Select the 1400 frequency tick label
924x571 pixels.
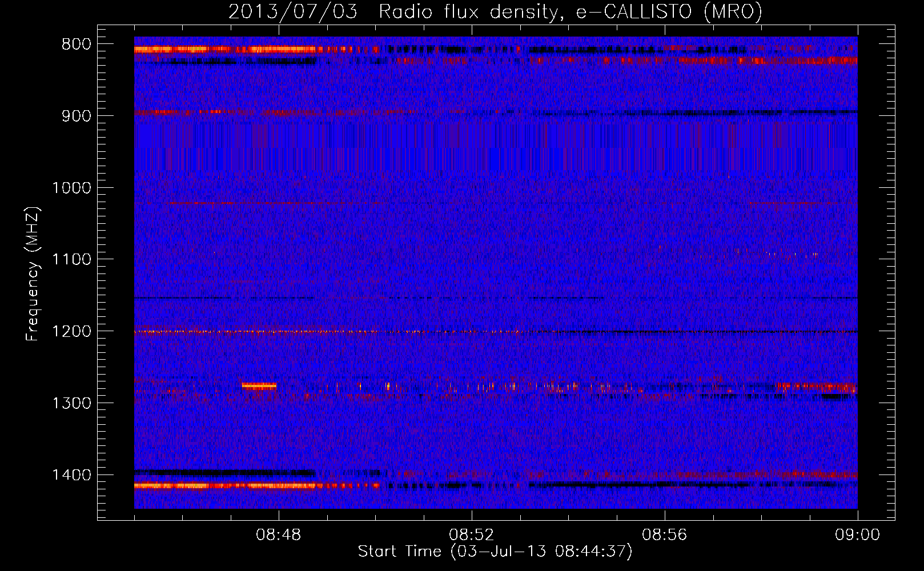pos(71,475)
